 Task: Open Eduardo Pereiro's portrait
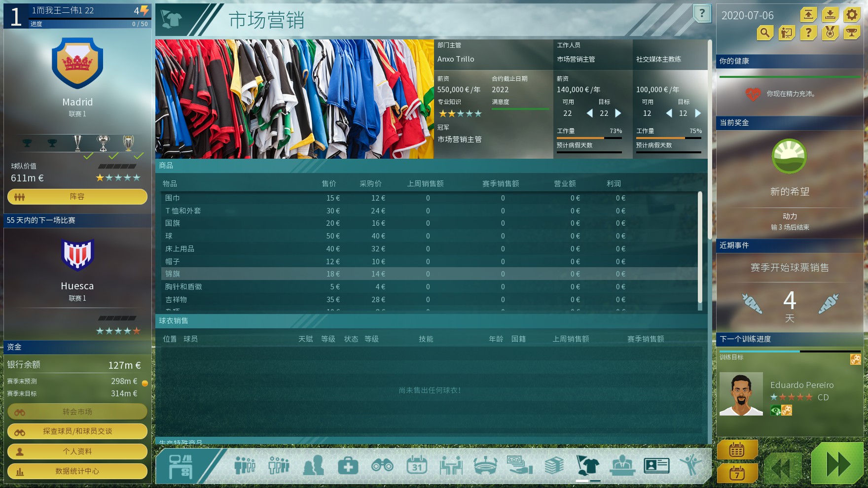tap(741, 394)
